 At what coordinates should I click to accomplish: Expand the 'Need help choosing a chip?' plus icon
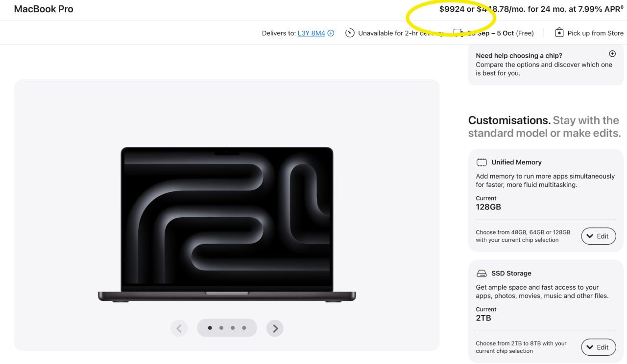coord(612,54)
